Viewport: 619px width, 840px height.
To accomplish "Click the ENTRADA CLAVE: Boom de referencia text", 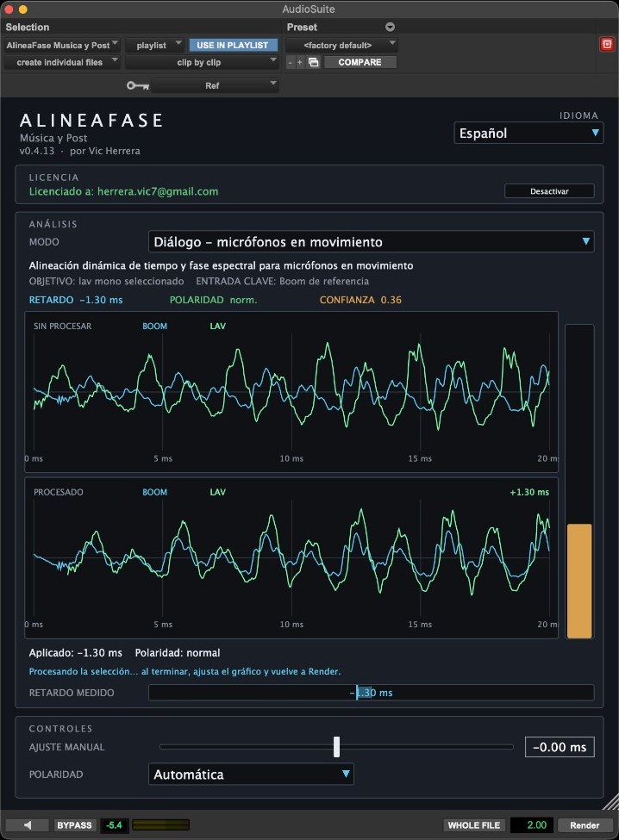I will pyautogui.click(x=283, y=281).
